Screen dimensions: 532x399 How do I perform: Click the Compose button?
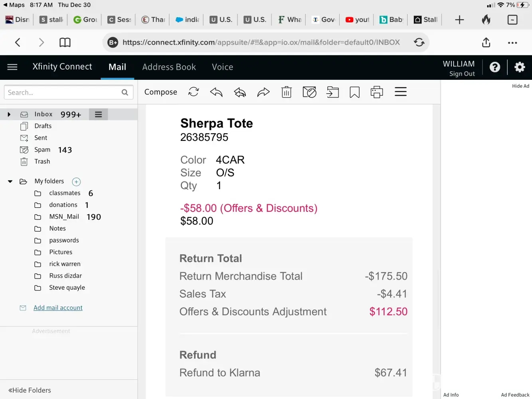point(160,92)
